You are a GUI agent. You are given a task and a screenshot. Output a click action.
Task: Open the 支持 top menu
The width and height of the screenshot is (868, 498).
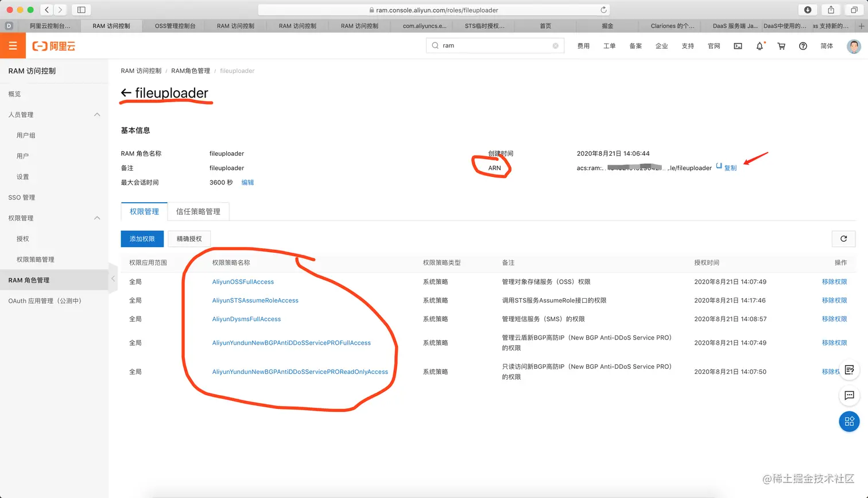coord(688,46)
